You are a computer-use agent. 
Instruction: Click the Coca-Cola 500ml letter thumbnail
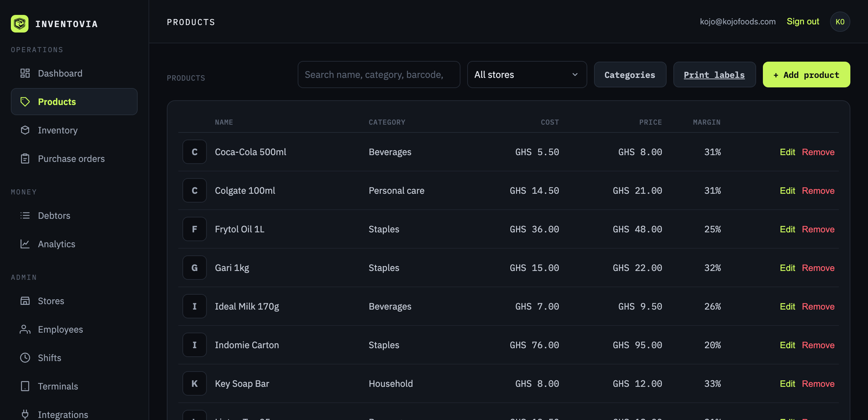click(x=195, y=152)
